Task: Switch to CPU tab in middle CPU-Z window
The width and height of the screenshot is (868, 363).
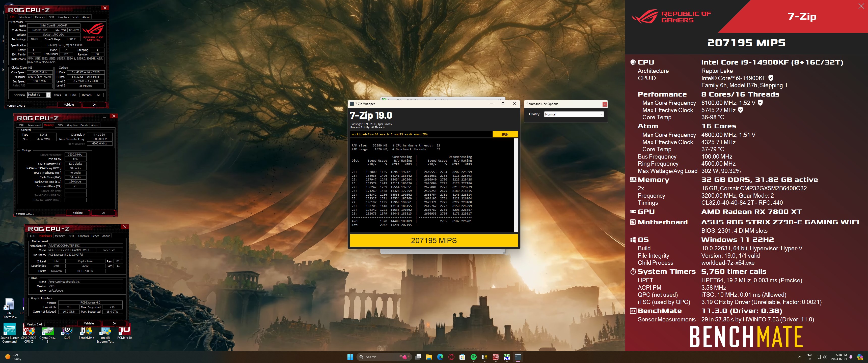Action: (21, 125)
